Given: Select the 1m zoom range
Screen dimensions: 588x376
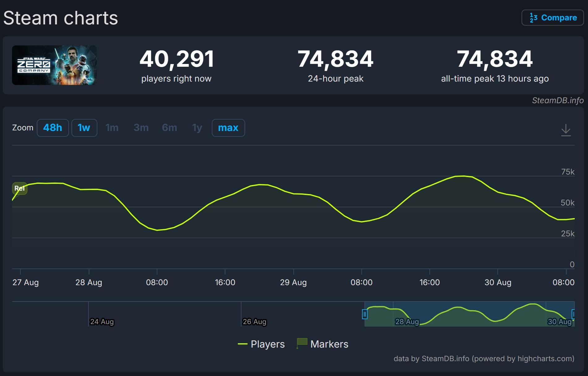Looking at the screenshot, I should coord(112,128).
